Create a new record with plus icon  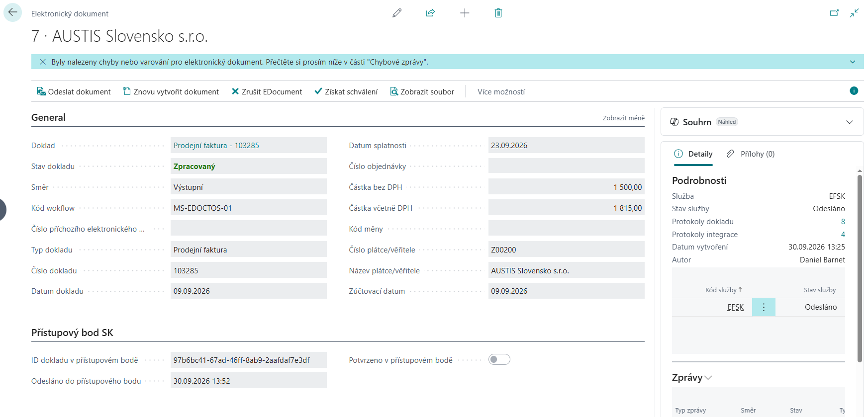pyautogui.click(x=465, y=13)
